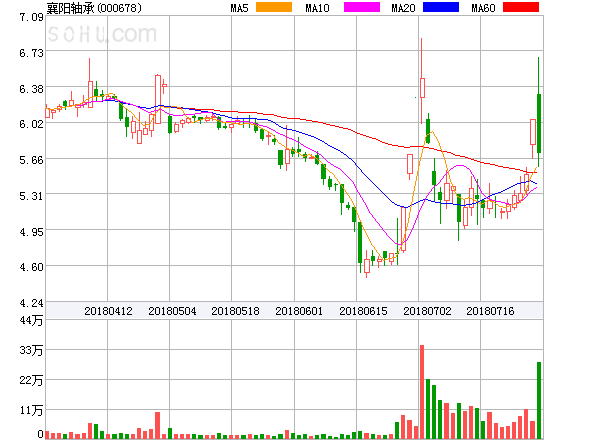Click the 6.02 price axis label
Screen dimensions: 600x440
[31, 124]
